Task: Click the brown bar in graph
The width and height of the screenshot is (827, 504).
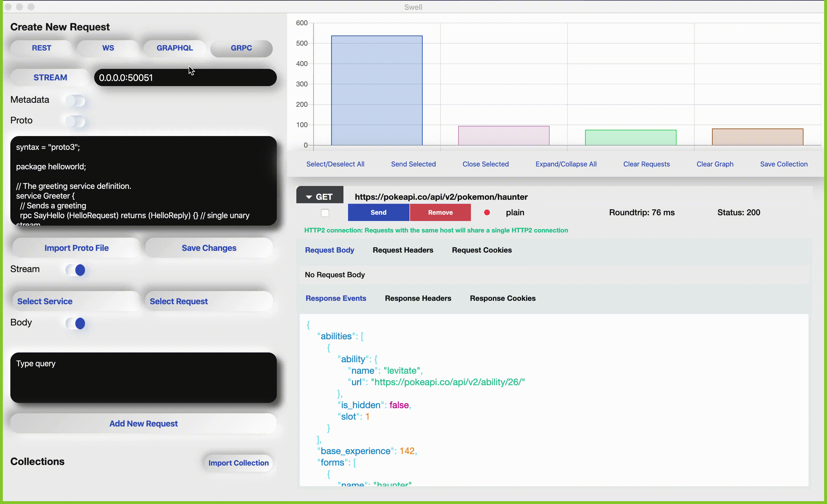Action: [x=757, y=137]
